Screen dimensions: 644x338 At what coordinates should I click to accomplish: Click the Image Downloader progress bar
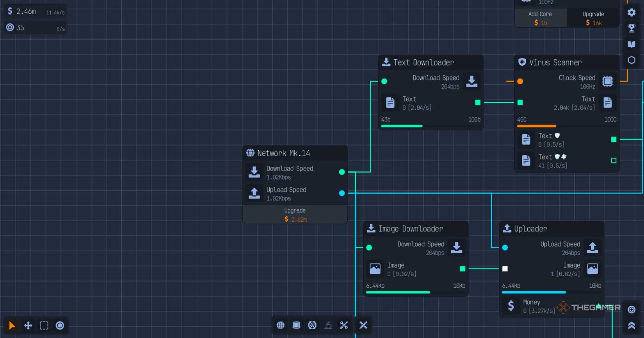pyautogui.click(x=416, y=292)
